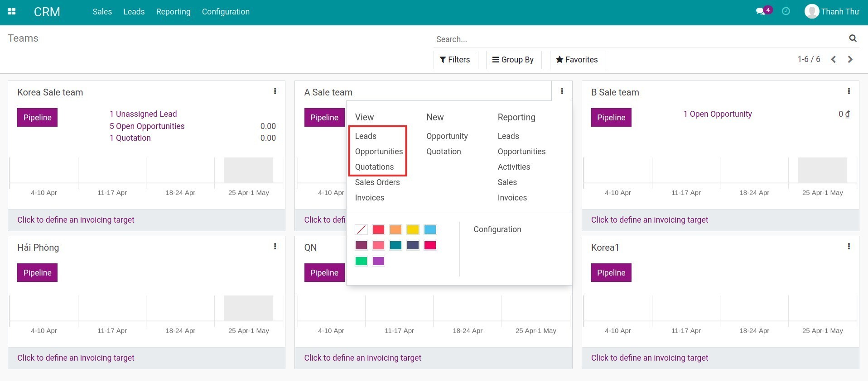
Task: Choose the green color swatch
Action: click(x=361, y=261)
